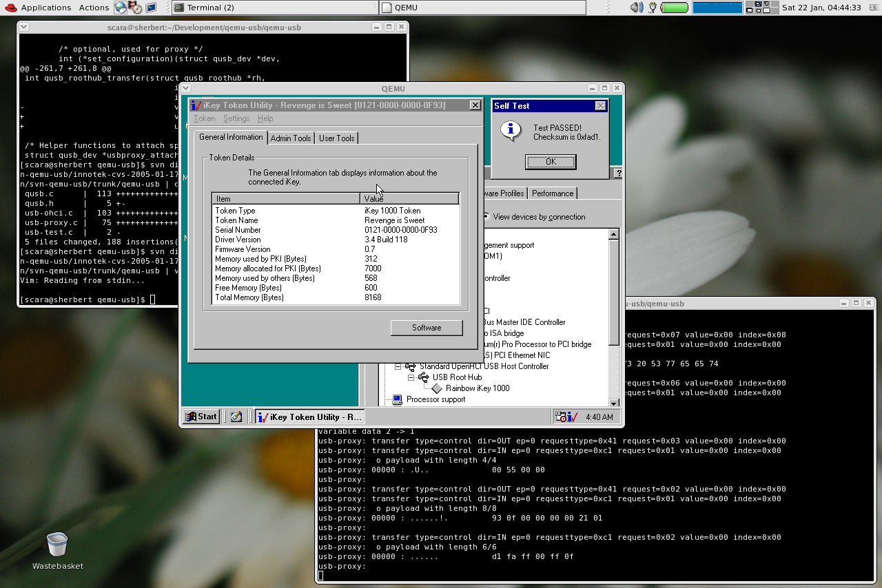Select View devices by connection radio button
The height and width of the screenshot is (588, 882).
click(x=486, y=216)
